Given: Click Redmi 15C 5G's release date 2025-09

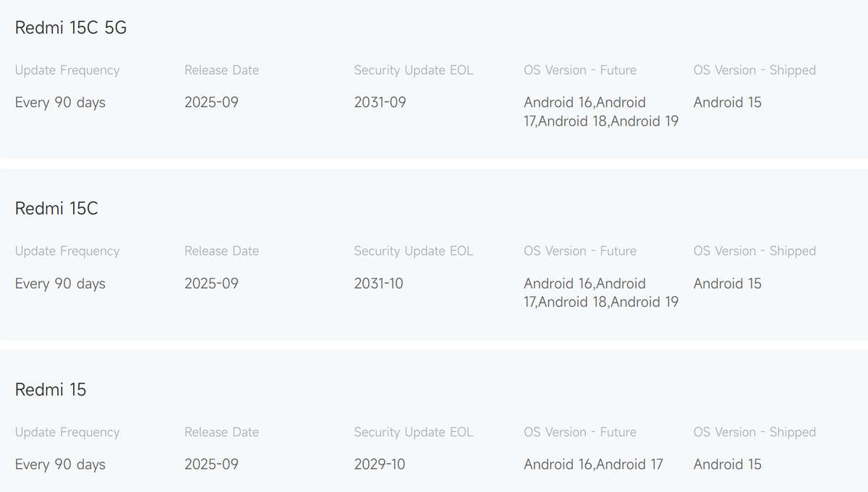Looking at the screenshot, I should (211, 103).
